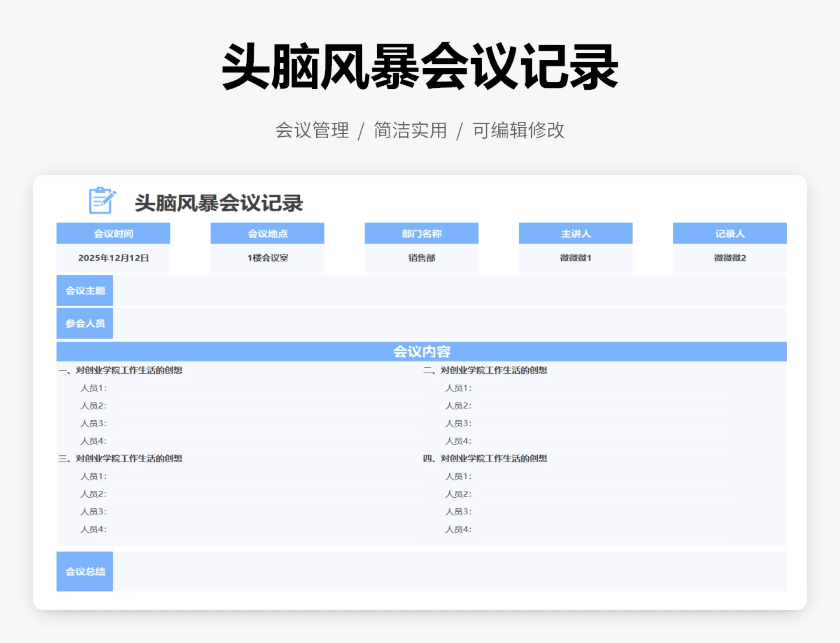Image resolution: width=840 pixels, height=643 pixels.
Task: Open the 会议管理 link
Action: click(x=312, y=129)
